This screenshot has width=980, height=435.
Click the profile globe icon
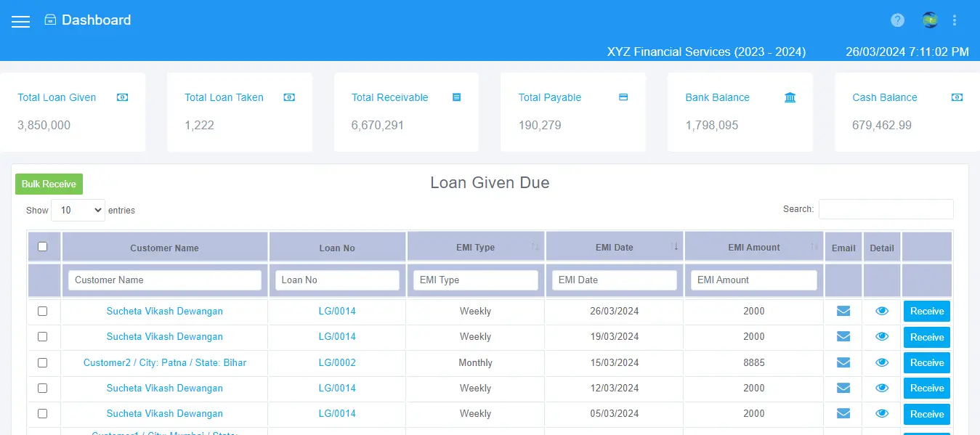(929, 20)
